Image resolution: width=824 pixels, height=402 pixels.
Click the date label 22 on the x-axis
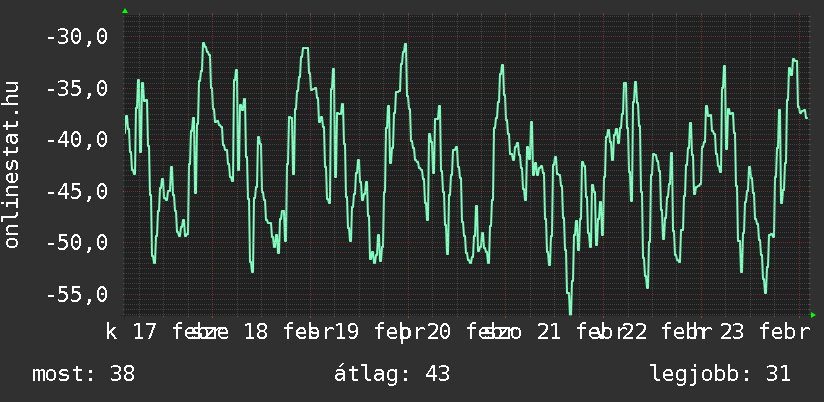tap(635, 332)
